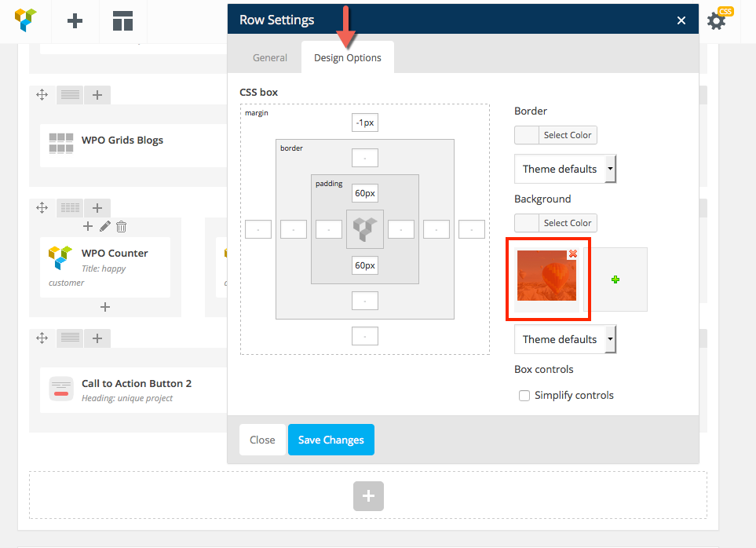Enable the Simplify controls checkbox
This screenshot has width=756, height=548.
[x=524, y=396]
